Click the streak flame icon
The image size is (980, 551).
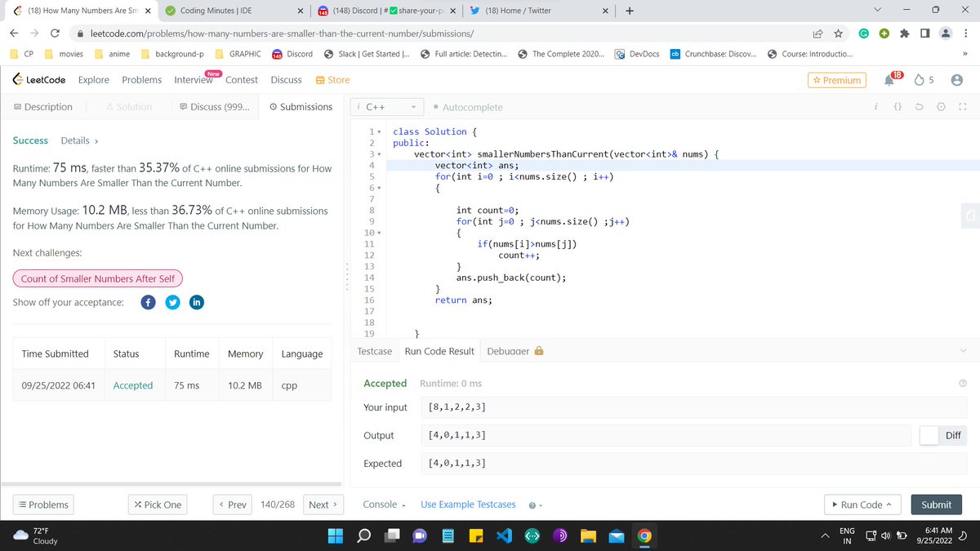point(919,80)
